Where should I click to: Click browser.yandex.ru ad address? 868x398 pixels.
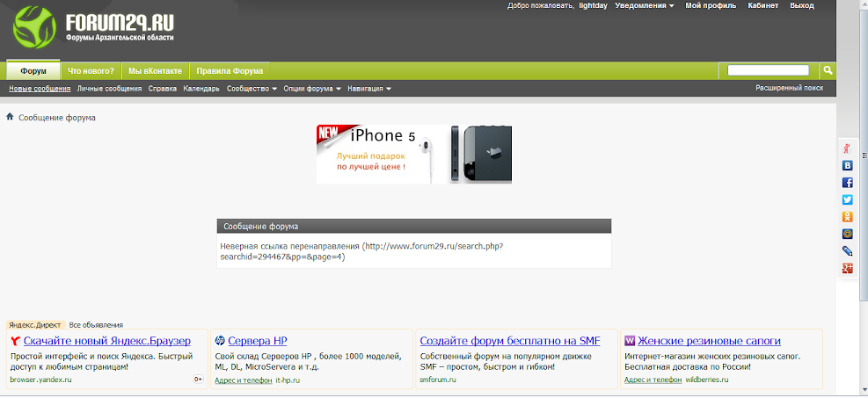point(41,380)
